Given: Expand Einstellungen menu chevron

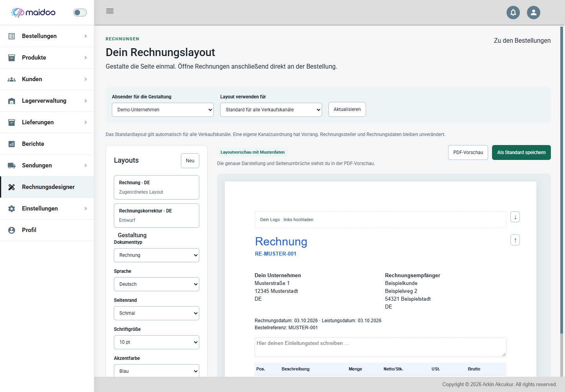Looking at the screenshot, I should [86, 209].
